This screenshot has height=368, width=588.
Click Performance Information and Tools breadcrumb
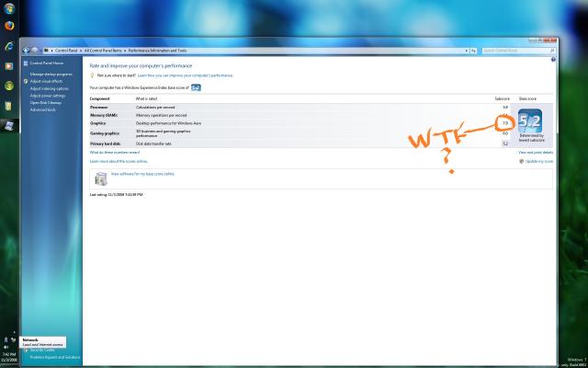[157, 51]
